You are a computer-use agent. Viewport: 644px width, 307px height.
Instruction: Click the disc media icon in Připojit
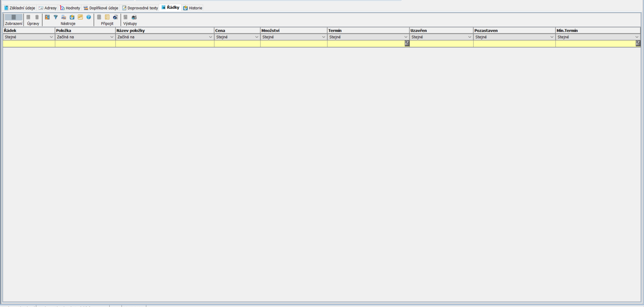coord(115,17)
